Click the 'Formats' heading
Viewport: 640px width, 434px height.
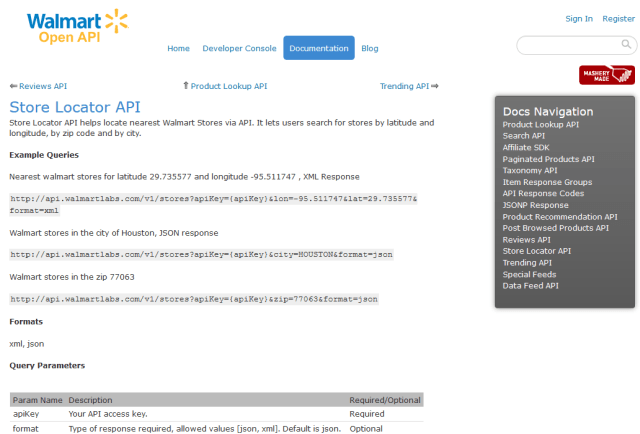(x=26, y=322)
